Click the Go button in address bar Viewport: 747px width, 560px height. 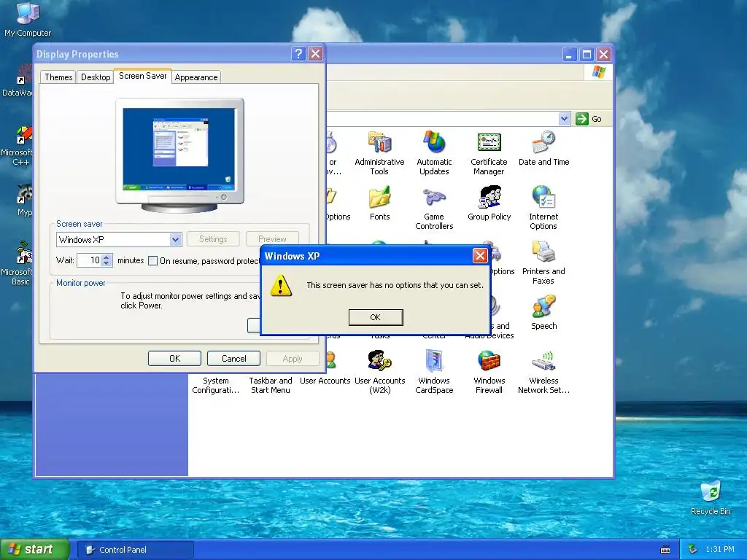(589, 119)
